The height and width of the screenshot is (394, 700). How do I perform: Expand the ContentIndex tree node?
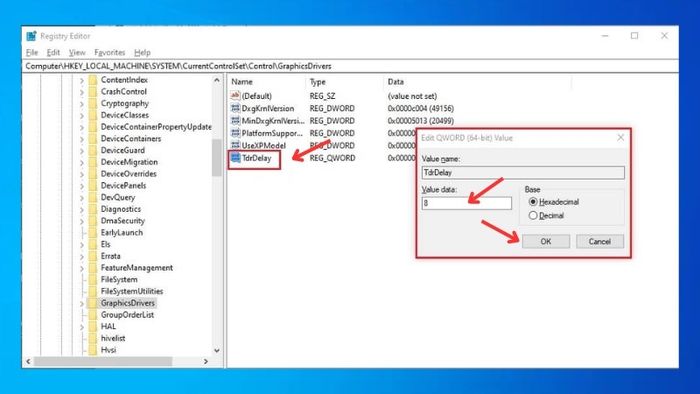click(x=82, y=80)
